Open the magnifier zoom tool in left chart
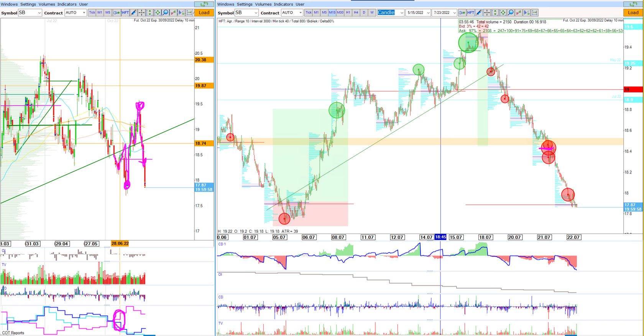644x336 pixels. coord(166,13)
